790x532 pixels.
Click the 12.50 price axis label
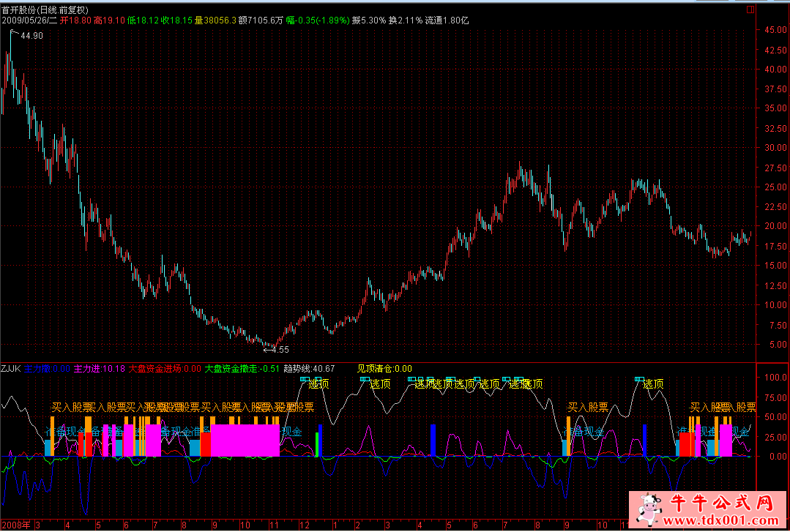pyautogui.click(x=775, y=285)
